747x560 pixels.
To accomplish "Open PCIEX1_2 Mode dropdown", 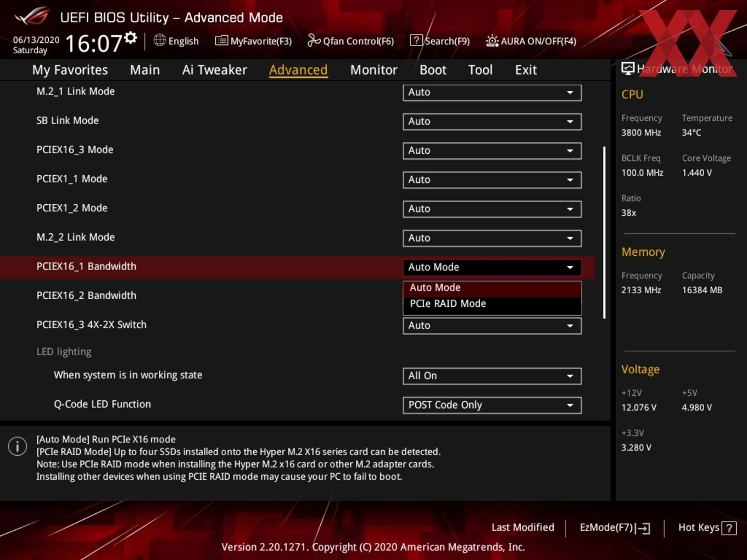I will click(x=492, y=209).
